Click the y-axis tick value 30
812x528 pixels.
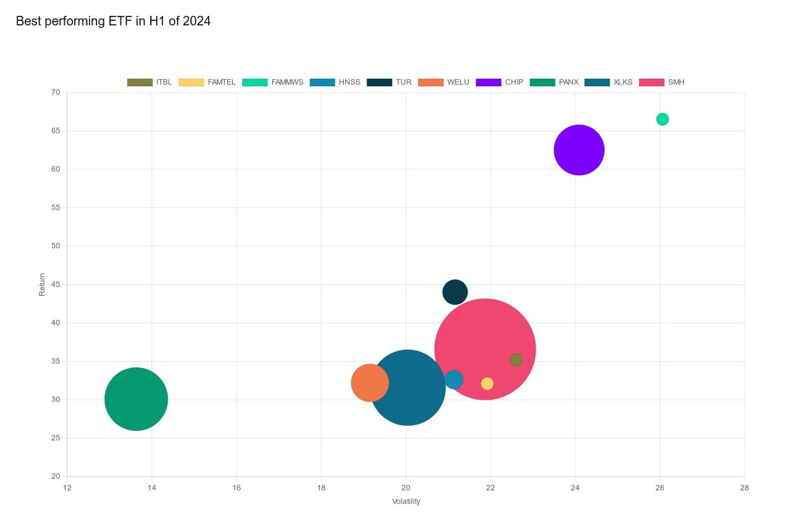pyautogui.click(x=56, y=400)
